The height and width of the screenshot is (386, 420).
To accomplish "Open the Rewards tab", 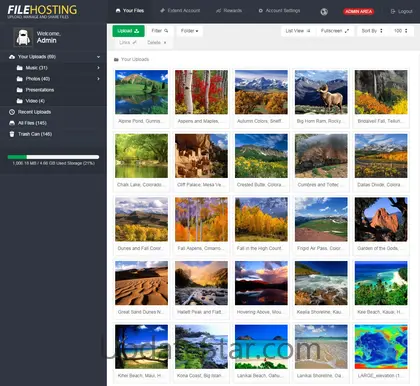I will [229, 11].
